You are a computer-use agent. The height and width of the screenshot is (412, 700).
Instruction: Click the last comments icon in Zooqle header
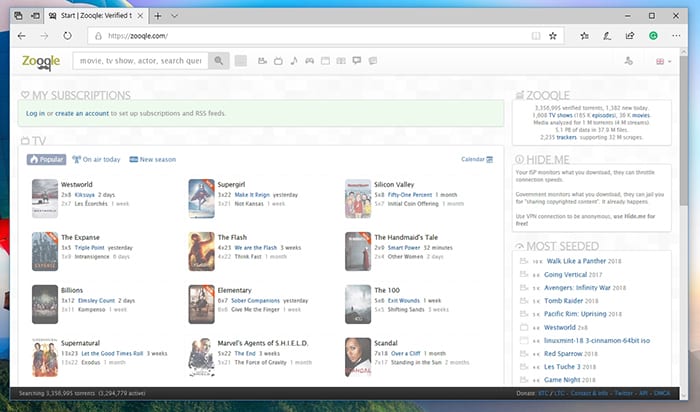373,61
